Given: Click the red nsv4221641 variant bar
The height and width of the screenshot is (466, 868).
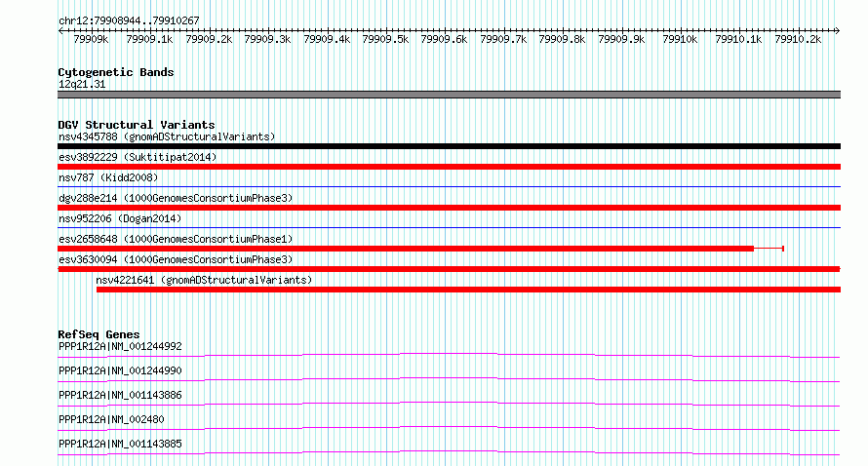Looking at the screenshot, I should click(x=468, y=290).
